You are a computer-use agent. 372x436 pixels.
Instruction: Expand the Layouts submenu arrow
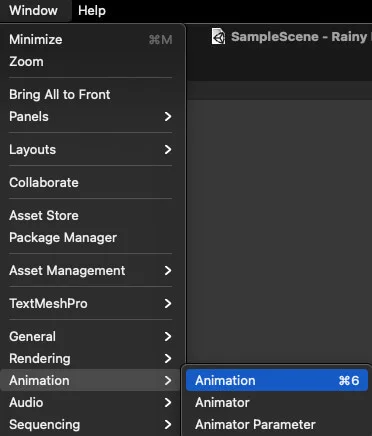tap(168, 150)
